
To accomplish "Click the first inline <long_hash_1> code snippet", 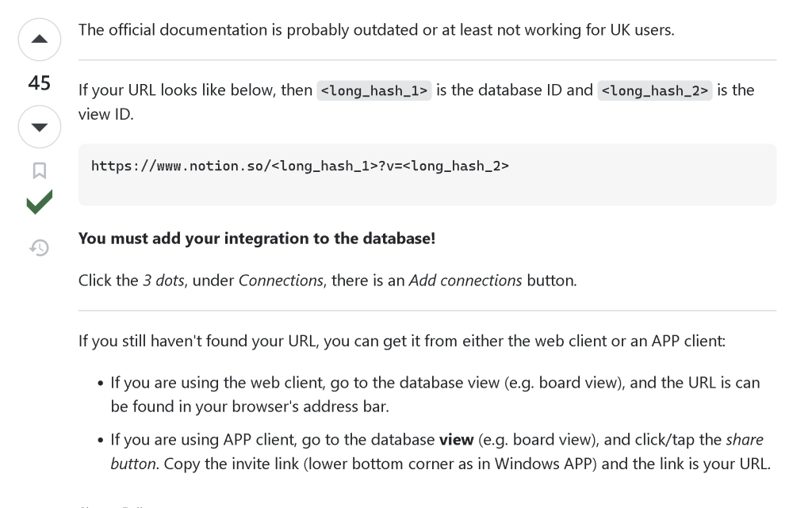I will pos(374,90).
